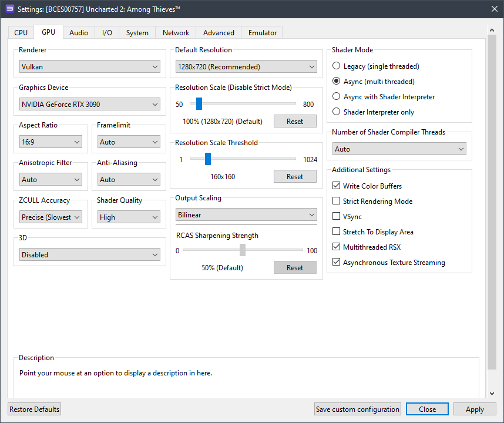
Task: Choose Shader Interpreter only option
Action: [x=337, y=112]
